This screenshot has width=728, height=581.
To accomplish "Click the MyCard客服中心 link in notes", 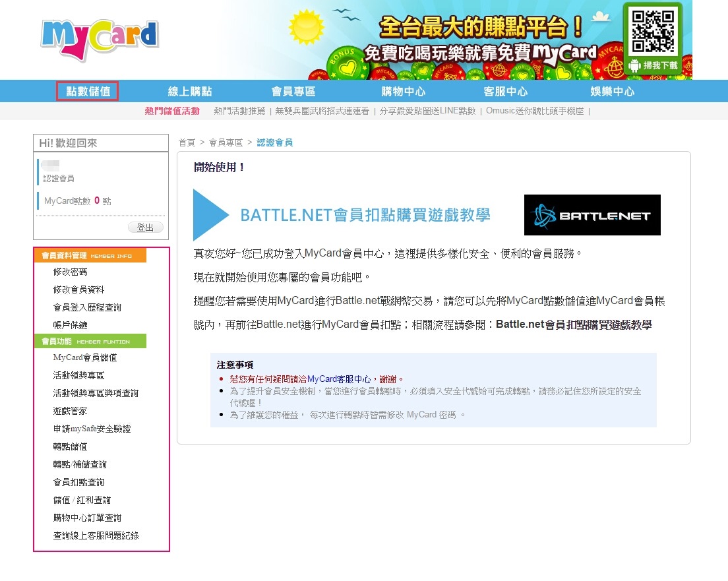I will tap(339, 379).
